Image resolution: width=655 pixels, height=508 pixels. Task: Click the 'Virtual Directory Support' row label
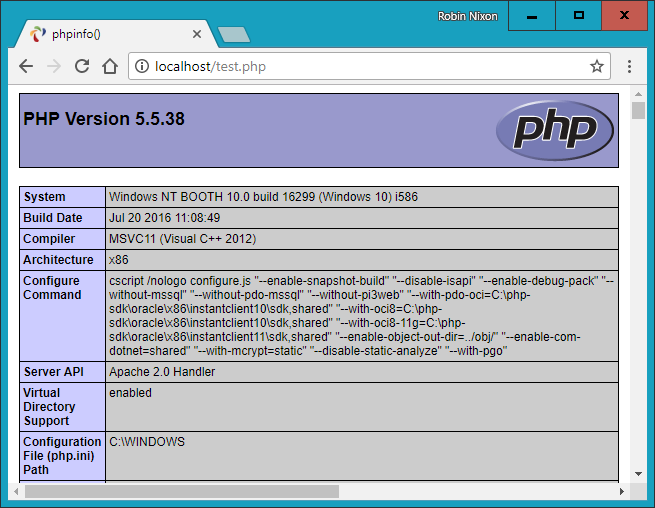(x=49, y=406)
